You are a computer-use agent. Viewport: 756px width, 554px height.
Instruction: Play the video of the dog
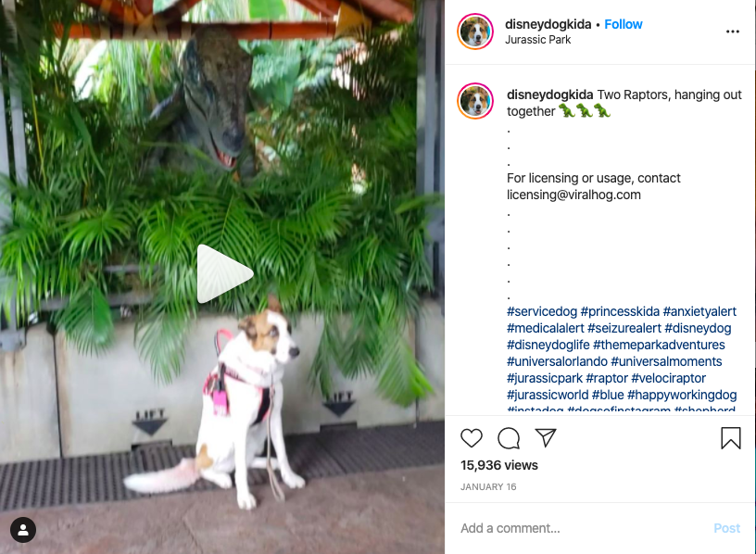coord(225,274)
